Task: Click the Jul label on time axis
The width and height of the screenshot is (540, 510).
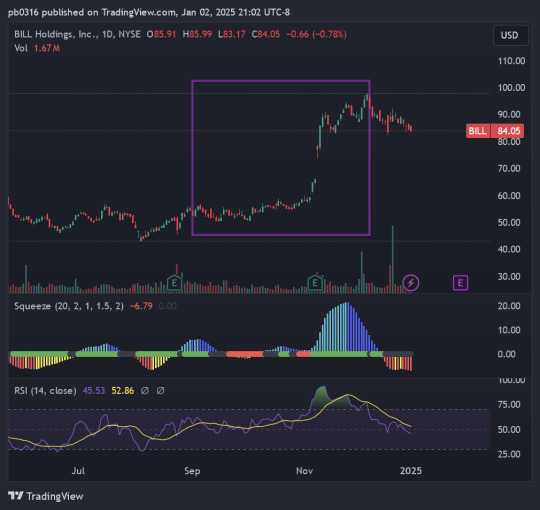Action: pyautogui.click(x=78, y=471)
